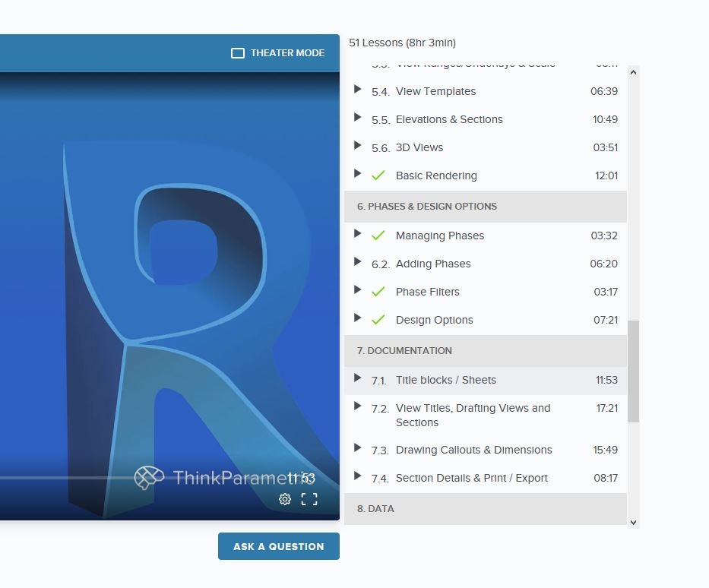Click the 07:21 duration of Design Options
The height and width of the screenshot is (588, 709).
pos(606,320)
